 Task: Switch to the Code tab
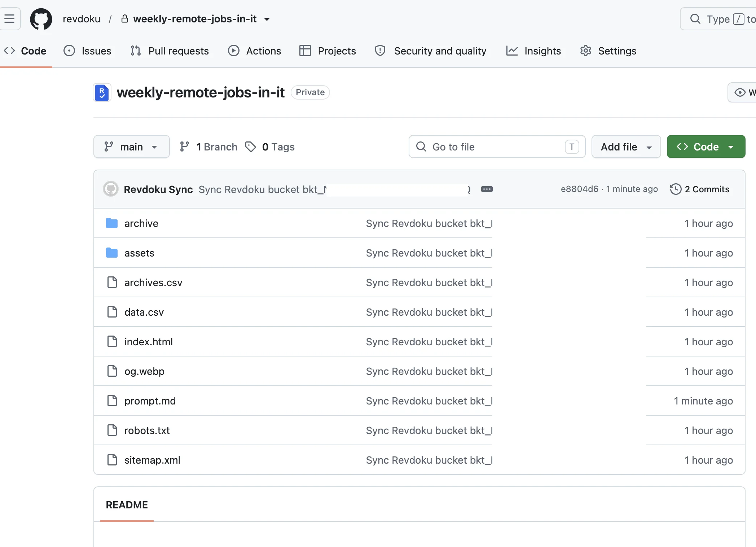click(x=25, y=51)
